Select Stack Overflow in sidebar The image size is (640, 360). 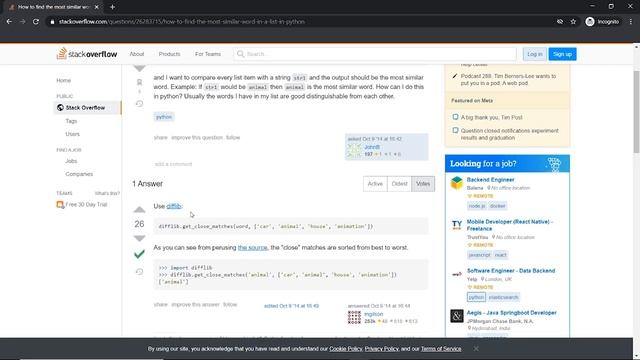[x=88, y=108]
